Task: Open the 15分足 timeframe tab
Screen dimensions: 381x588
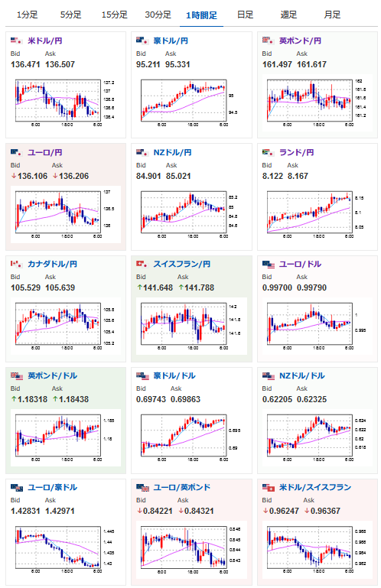Action: click(115, 15)
